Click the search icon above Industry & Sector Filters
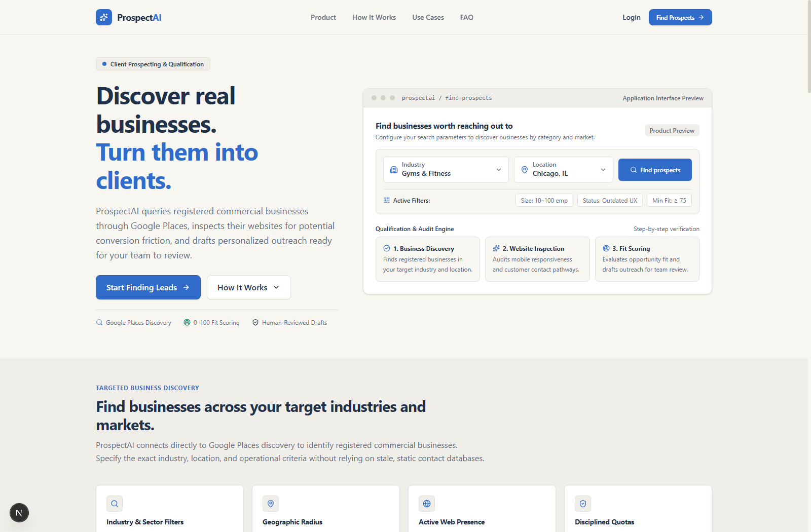Viewport: 811px width, 532px height. (x=115, y=504)
